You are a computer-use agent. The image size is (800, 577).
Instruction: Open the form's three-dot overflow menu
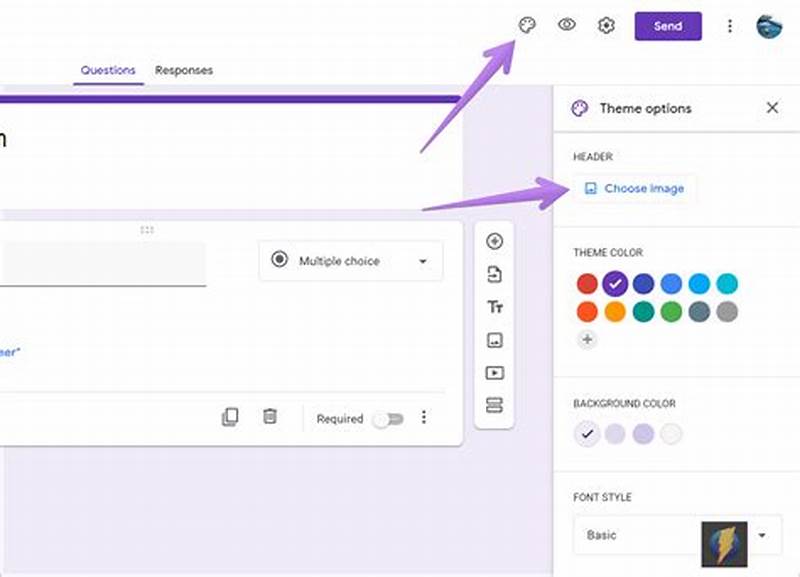729,26
